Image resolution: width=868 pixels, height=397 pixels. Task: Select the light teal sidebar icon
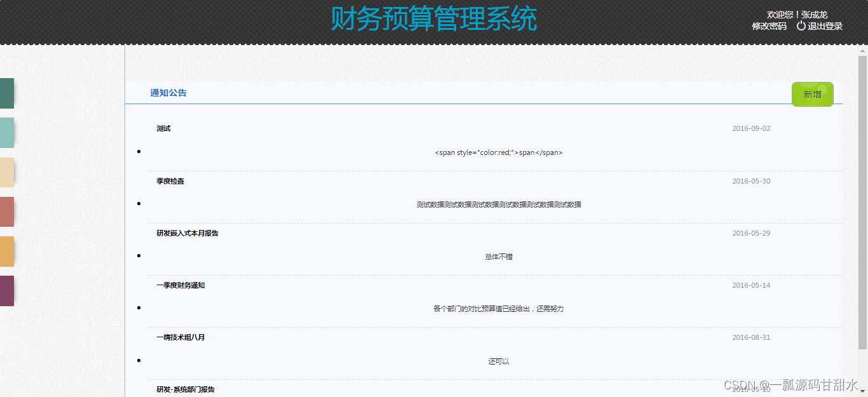click(7, 133)
